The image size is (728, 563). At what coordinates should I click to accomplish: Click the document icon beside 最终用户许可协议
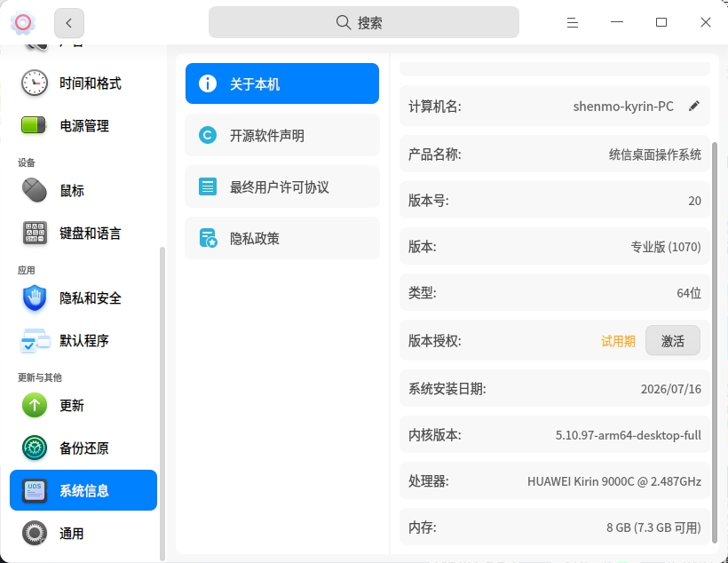coord(208,186)
